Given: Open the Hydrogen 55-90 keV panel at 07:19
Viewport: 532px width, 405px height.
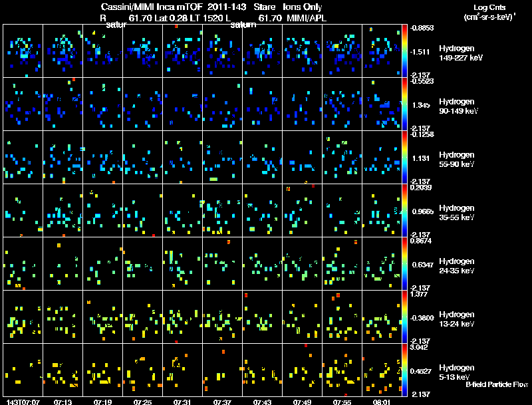Looking at the screenshot, I should (103, 158).
